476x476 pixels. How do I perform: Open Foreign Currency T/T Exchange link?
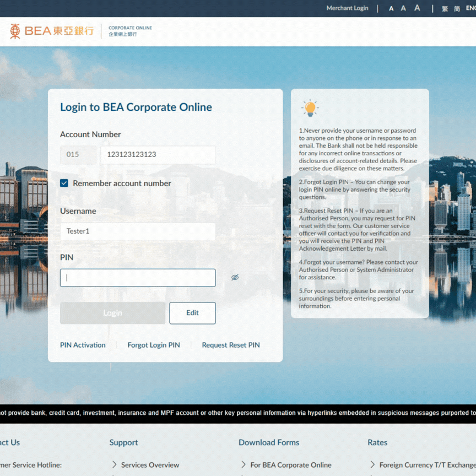(x=428, y=465)
